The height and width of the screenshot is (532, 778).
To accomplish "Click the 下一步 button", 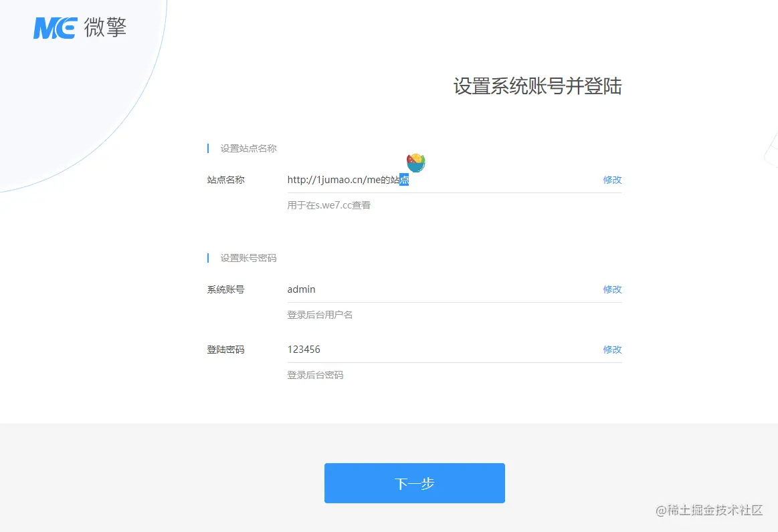I will pos(415,483).
